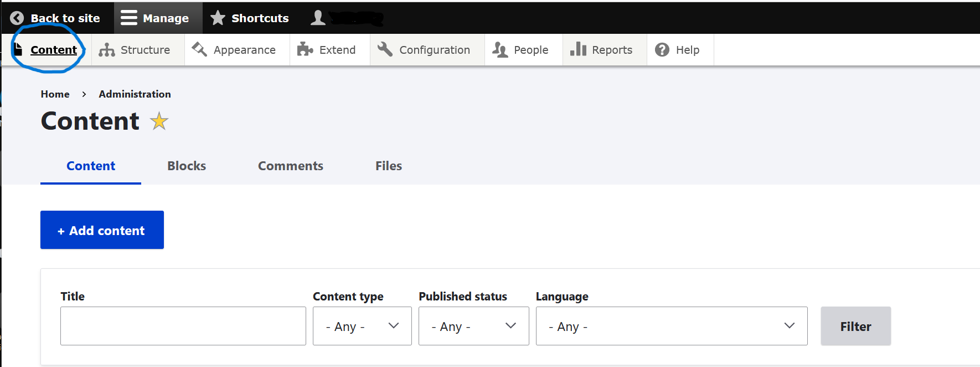
Task: Toggle the yellow shortcut star beside Content
Action: 159,121
